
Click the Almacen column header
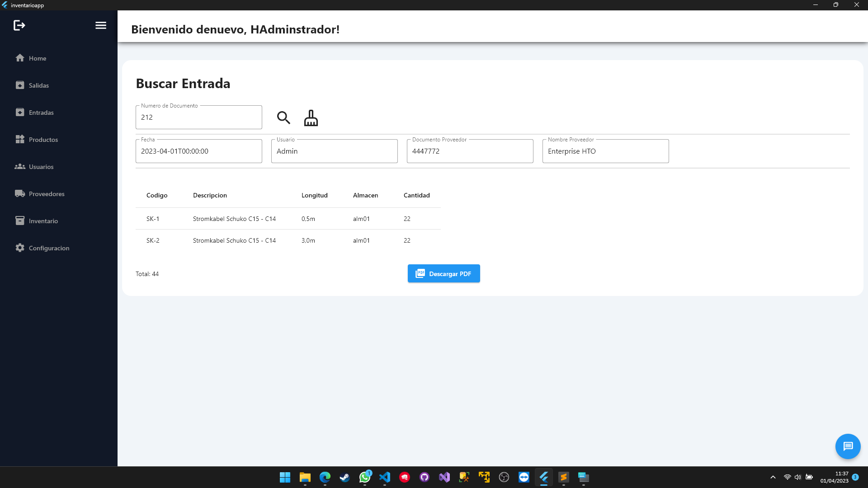(366, 195)
